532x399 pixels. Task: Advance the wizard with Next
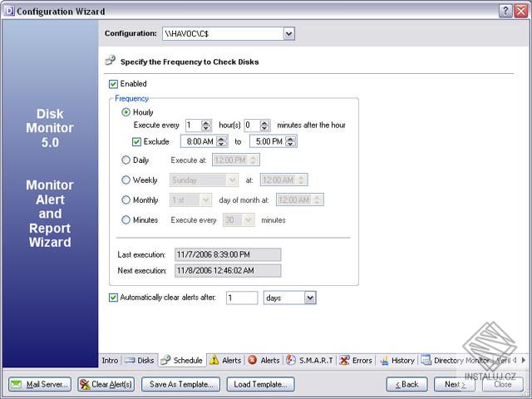click(x=455, y=384)
